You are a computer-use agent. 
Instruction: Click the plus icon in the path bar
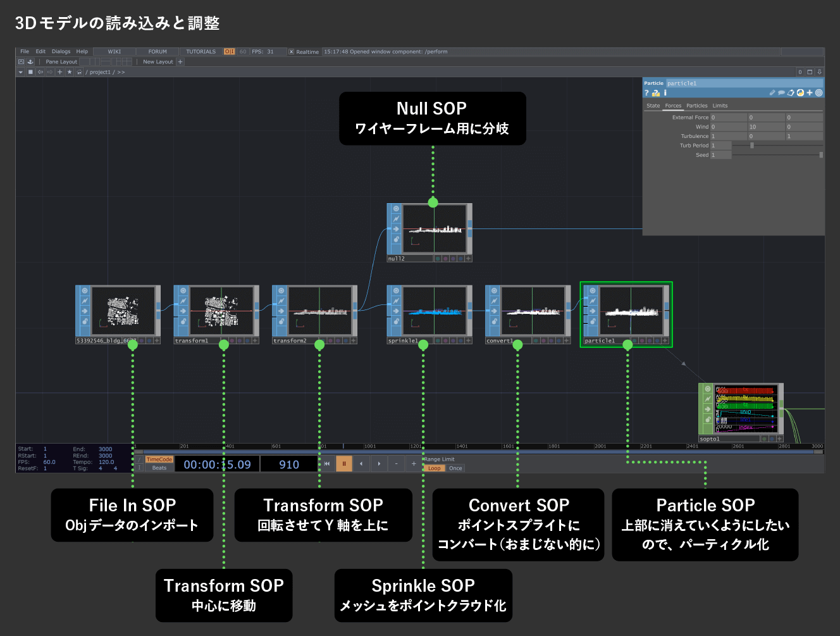click(x=60, y=72)
